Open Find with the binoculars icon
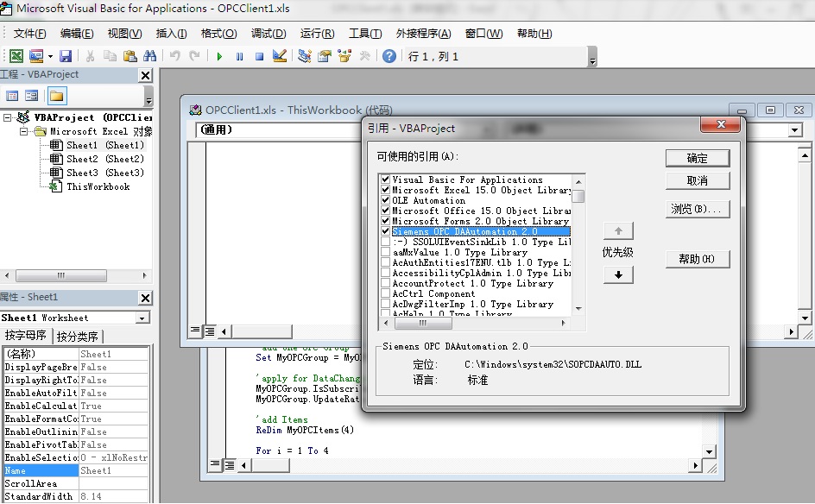The height and width of the screenshot is (504, 815). pyautogui.click(x=149, y=56)
